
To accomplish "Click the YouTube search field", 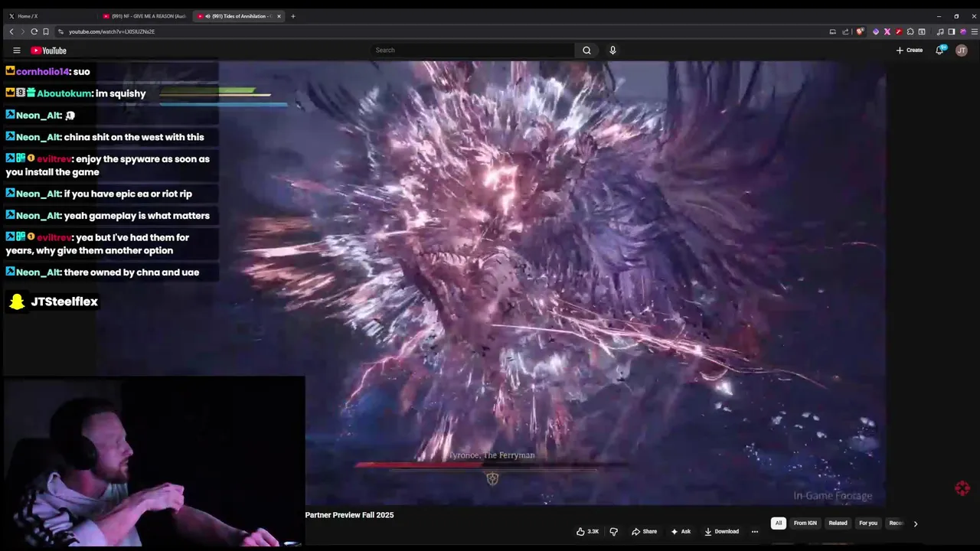I will click(472, 51).
